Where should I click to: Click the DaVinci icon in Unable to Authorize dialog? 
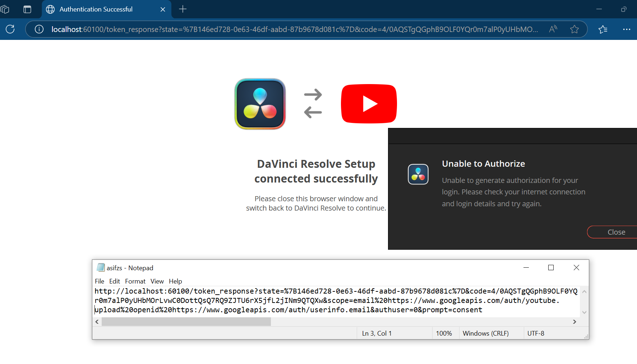tap(418, 174)
